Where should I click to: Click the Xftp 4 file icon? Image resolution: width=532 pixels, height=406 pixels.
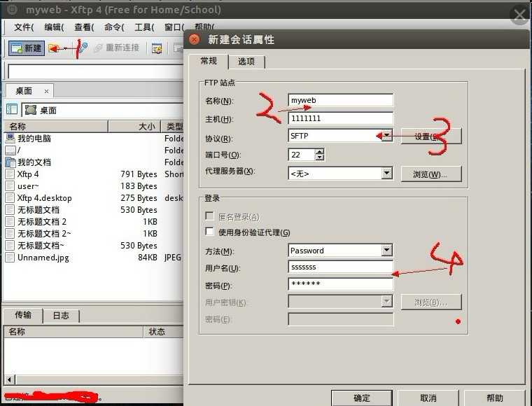pos(10,174)
